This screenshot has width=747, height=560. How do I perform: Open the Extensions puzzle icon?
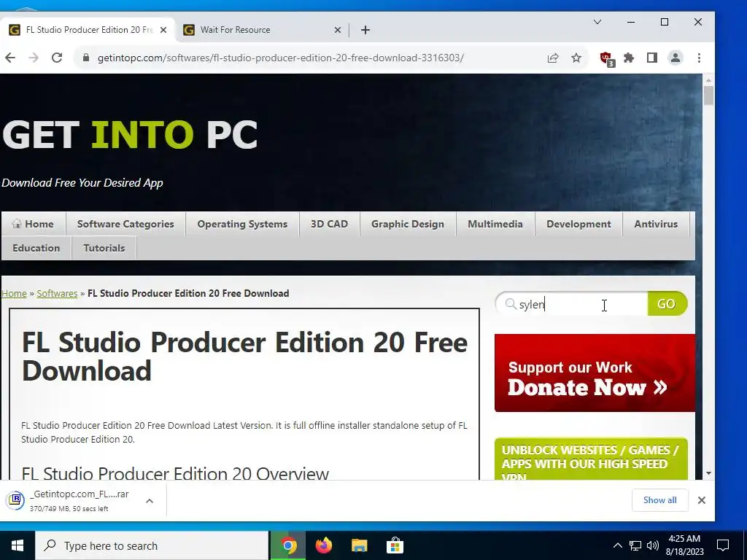point(629,58)
